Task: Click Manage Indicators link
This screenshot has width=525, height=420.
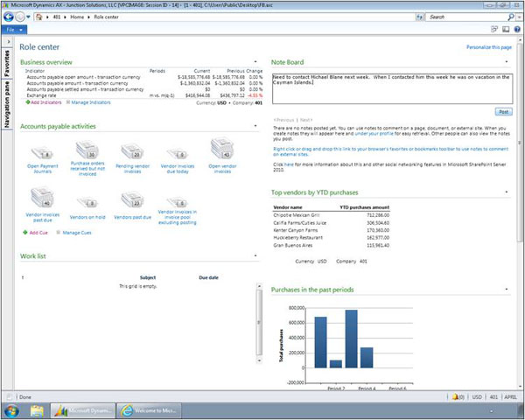Action: (91, 102)
